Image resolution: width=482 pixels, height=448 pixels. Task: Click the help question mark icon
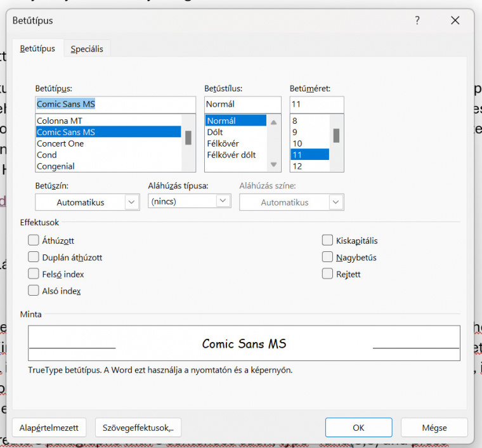point(417,20)
